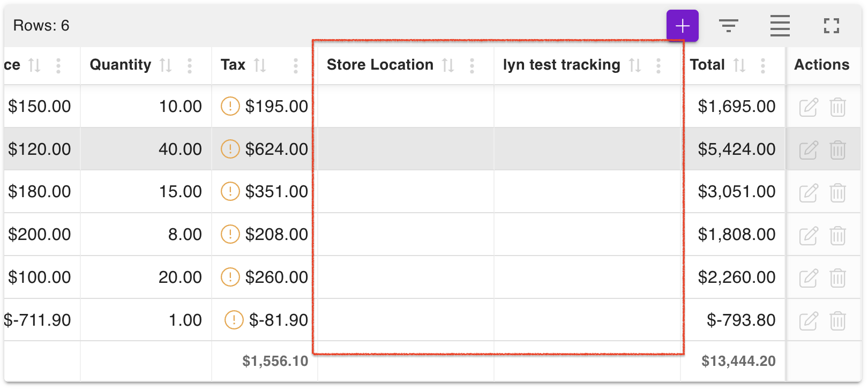Click the warning icon next to $624.00 tax

[230, 149]
